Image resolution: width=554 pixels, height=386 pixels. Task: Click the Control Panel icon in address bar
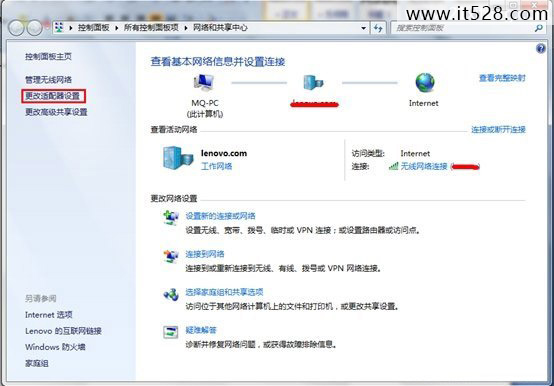click(59, 28)
